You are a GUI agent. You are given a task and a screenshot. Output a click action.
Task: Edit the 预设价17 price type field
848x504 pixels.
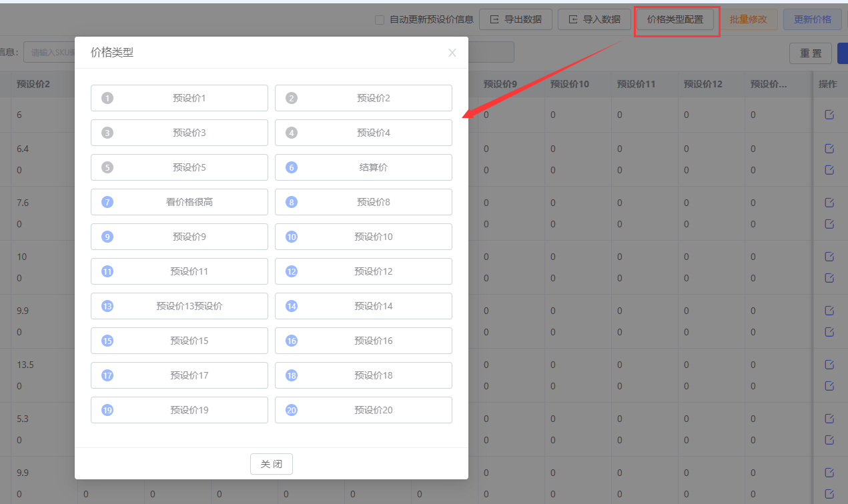click(x=179, y=375)
